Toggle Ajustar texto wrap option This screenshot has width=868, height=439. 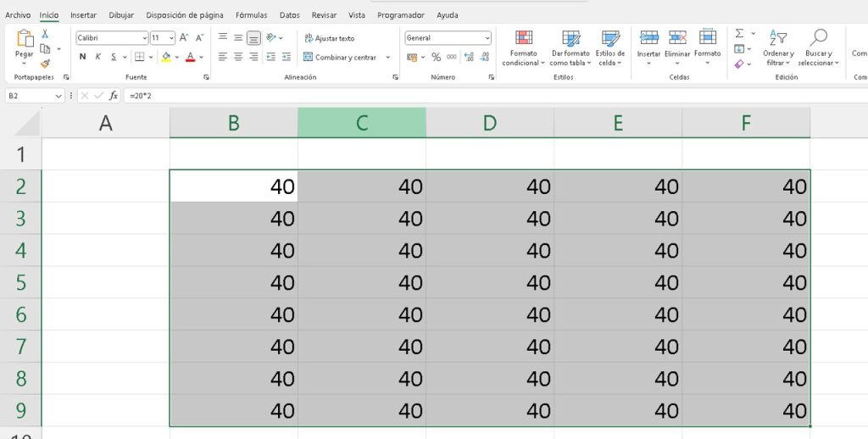(x=329, y=38)
